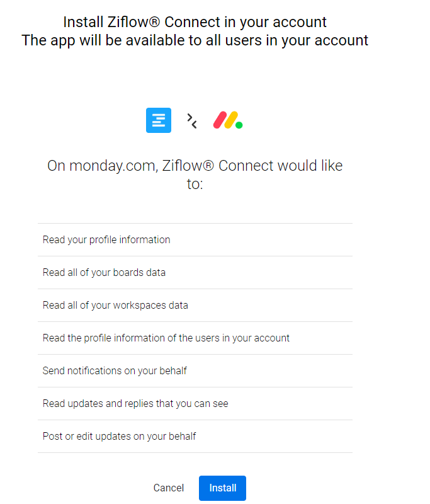
Task: Select "Read all of your boards data" row
Action: [104, 273]
